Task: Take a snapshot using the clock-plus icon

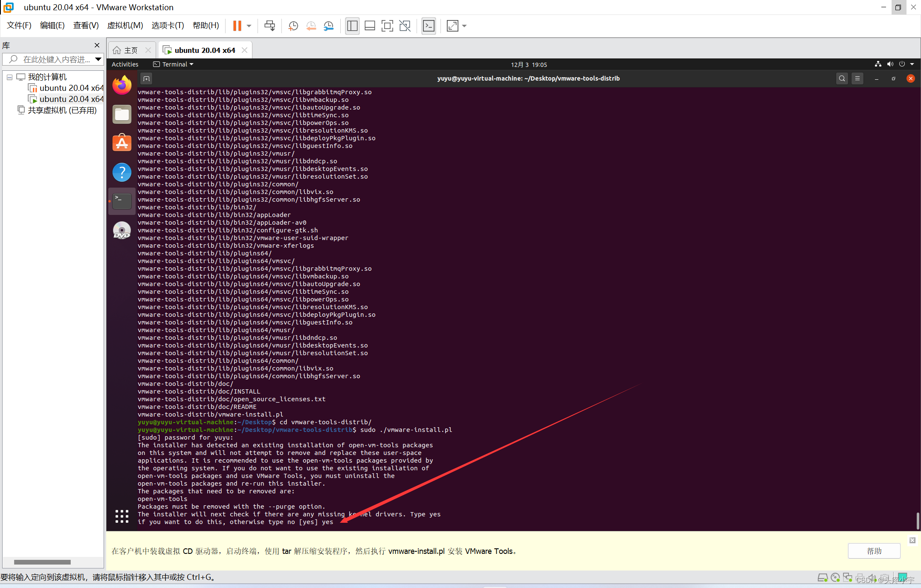Action: (x=293, y=26)
